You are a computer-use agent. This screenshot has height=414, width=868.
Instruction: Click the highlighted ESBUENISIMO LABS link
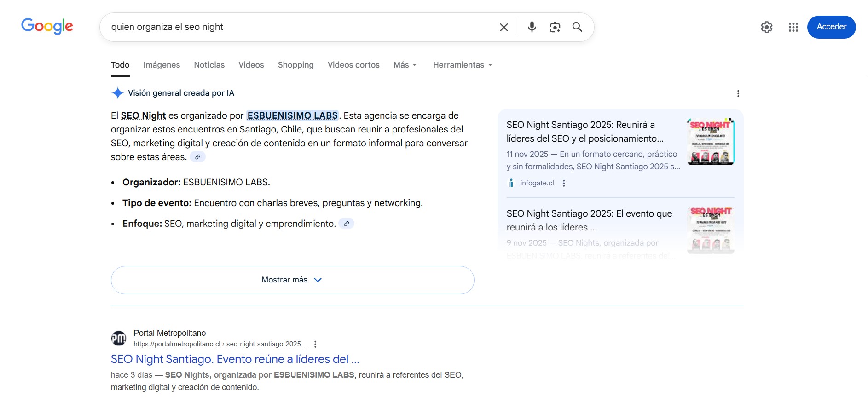pos(292,115)
